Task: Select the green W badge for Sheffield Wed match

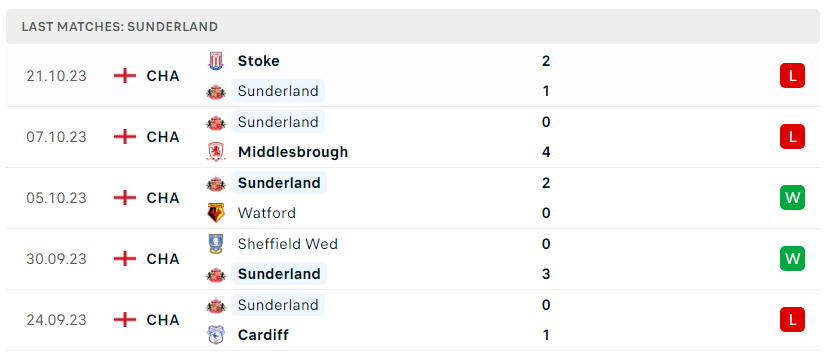Action: [x=792, y=258]
